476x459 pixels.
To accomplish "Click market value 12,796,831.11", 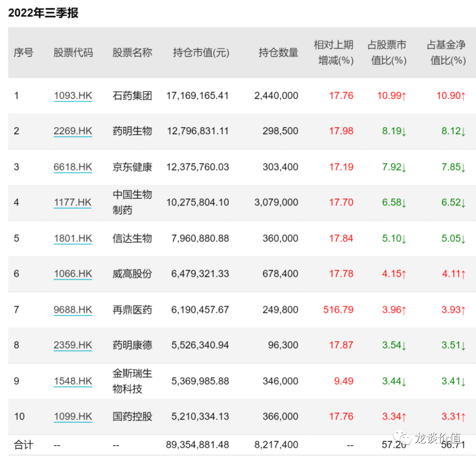I will click(198, 131).
